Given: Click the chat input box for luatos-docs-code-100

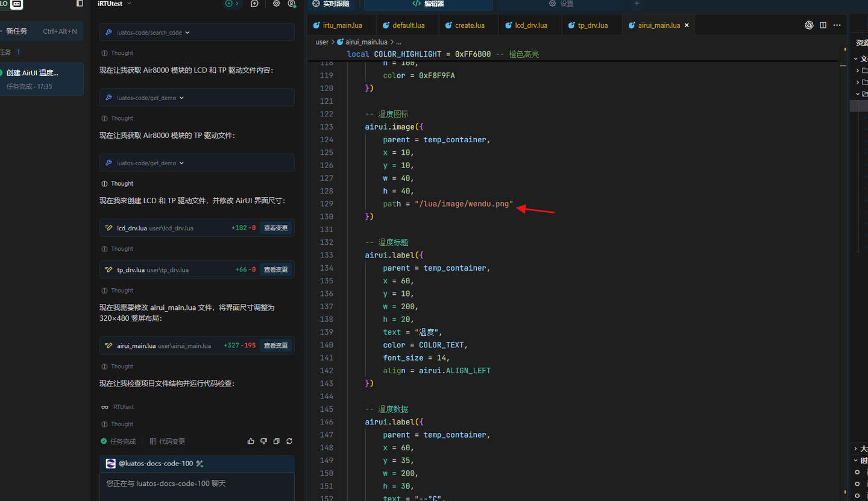Looking at the screenshot, I should (197, 487).
